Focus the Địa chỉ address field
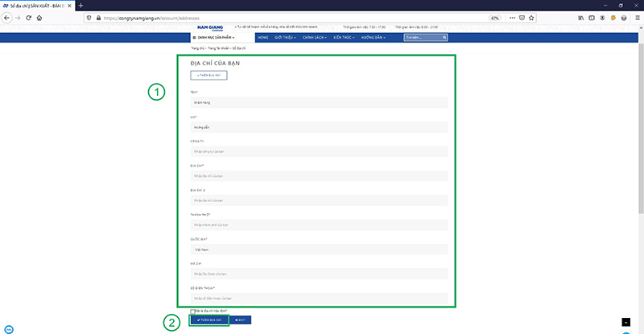 click(319, 175)
